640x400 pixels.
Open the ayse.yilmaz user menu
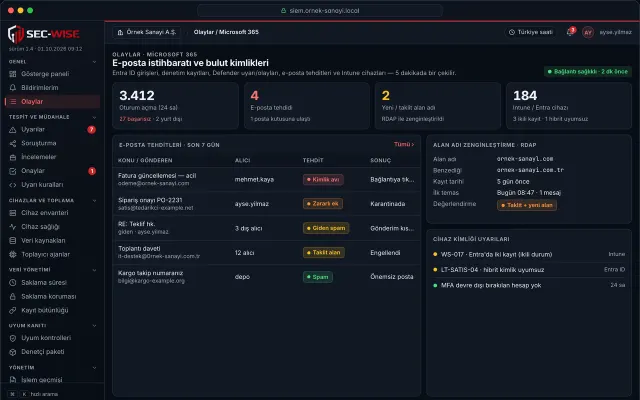616,32
